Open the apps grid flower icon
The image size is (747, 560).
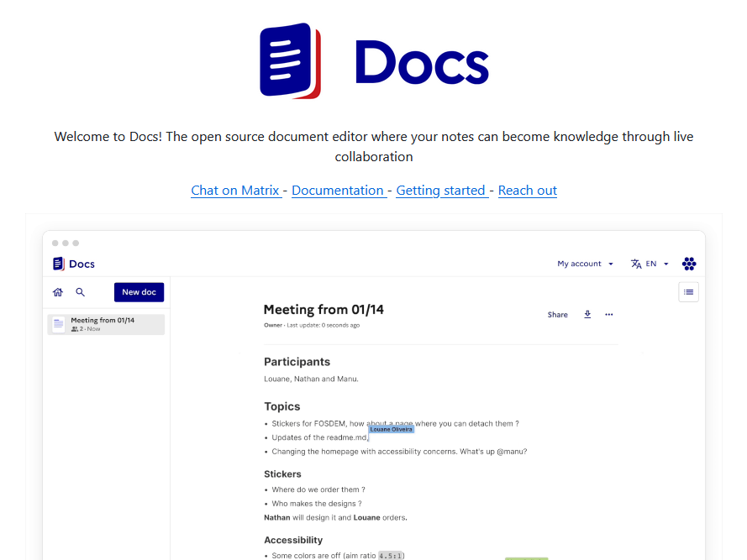point(689,264)
